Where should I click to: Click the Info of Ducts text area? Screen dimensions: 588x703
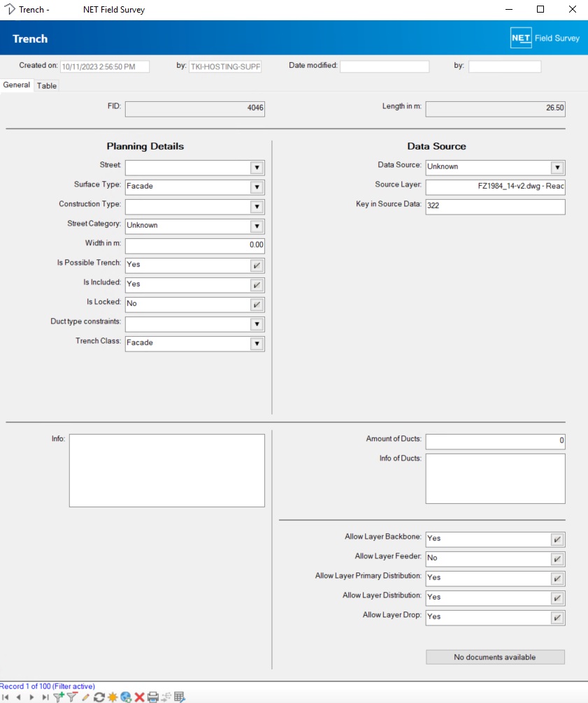[495, 479]
